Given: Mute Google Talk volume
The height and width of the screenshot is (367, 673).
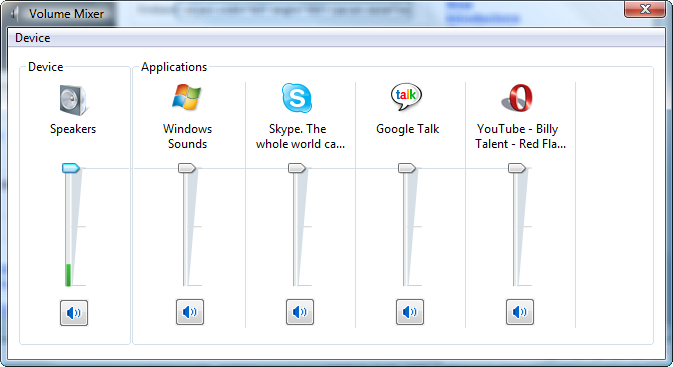Looking at the screenshot, I should click(x=409, y=312).
